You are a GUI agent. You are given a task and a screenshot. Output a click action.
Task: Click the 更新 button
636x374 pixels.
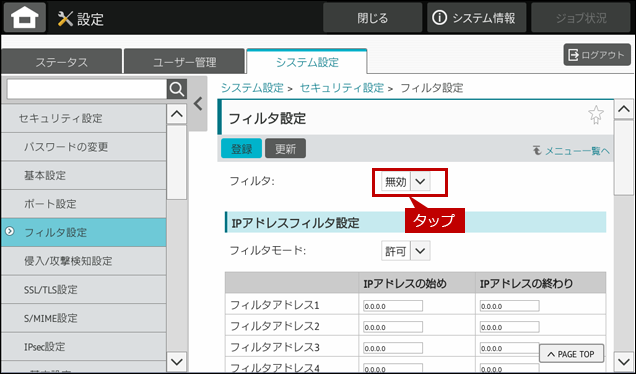[286, 149]
